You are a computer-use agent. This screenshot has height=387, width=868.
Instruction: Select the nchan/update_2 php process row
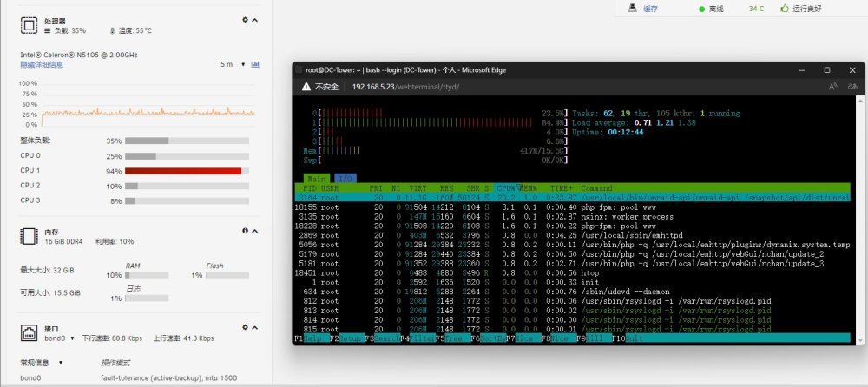(x=573, y=254)
